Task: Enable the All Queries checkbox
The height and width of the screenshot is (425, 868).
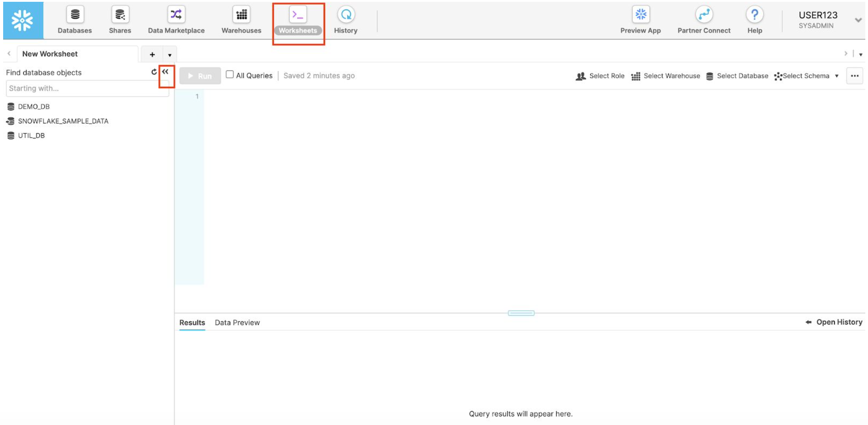Action: click(230, 75)
